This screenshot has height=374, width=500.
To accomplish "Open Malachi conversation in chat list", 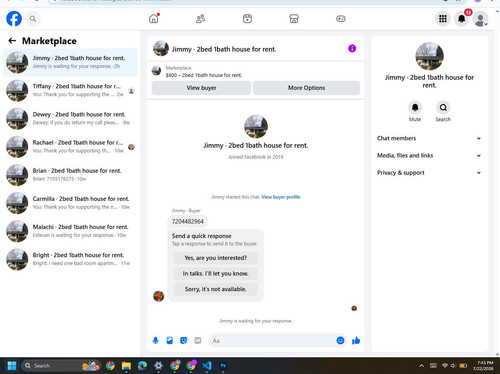I will 70,231.
